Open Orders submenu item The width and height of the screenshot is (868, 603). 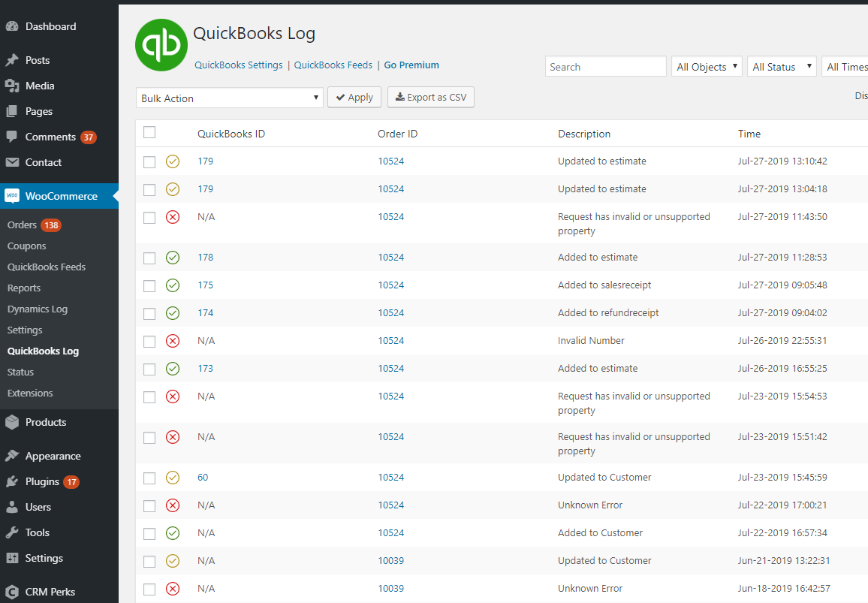click(22, 225)
